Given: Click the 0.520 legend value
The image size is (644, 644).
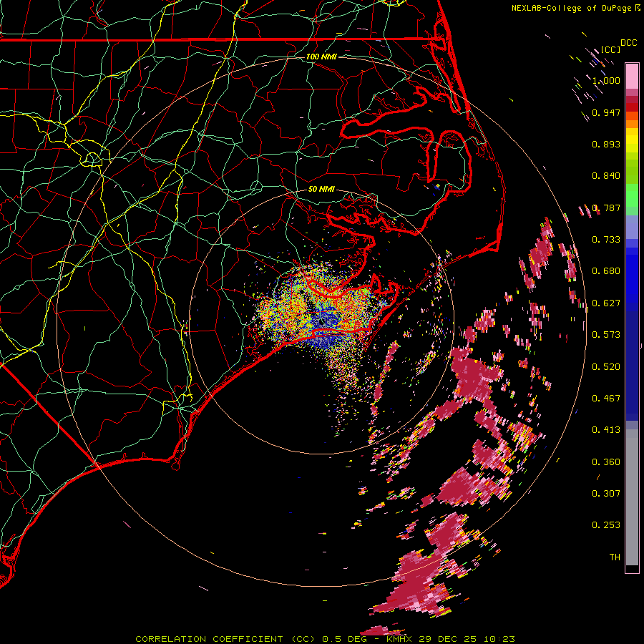Looking at the screenshot, I should (606, 367).
